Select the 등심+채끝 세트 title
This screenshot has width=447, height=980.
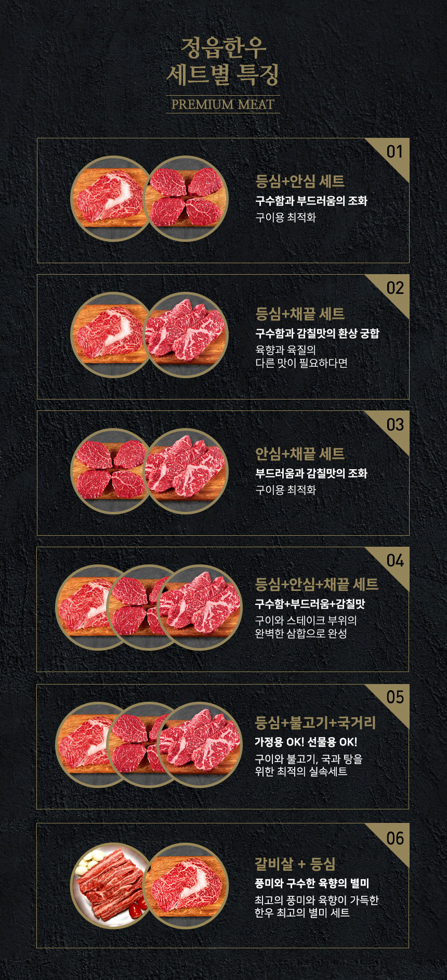tap(300, 314)
